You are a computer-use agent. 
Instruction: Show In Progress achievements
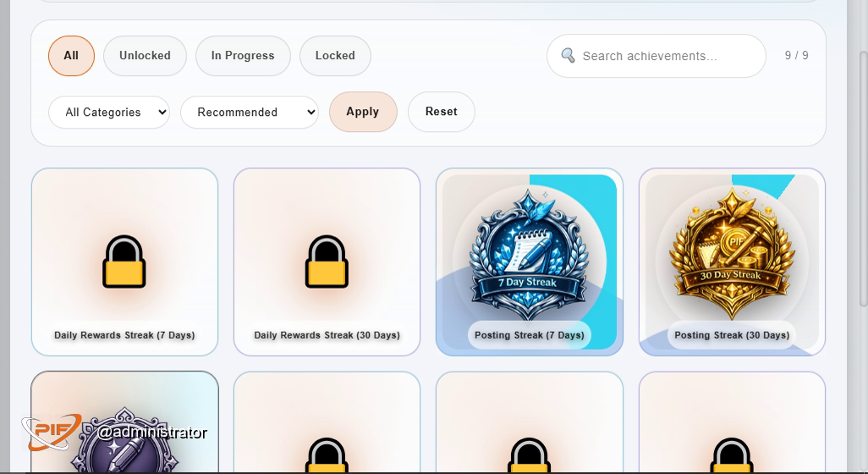[243, 56]
